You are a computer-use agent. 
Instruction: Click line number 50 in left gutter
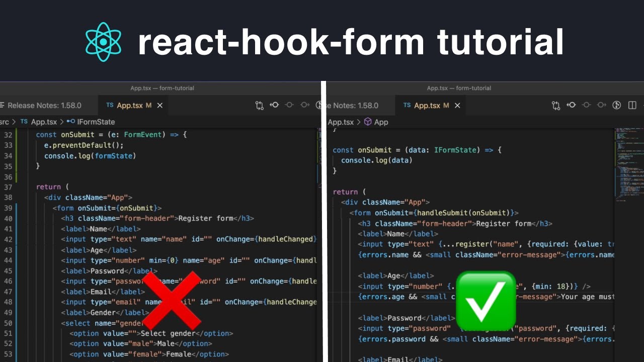coord(8,323)
